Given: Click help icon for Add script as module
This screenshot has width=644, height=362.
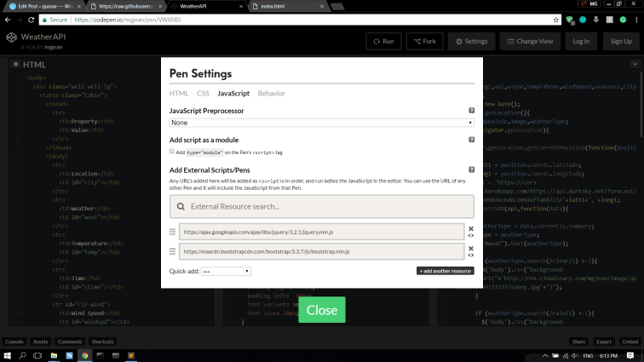Looking at the screenshot, I should click(471, 140).
